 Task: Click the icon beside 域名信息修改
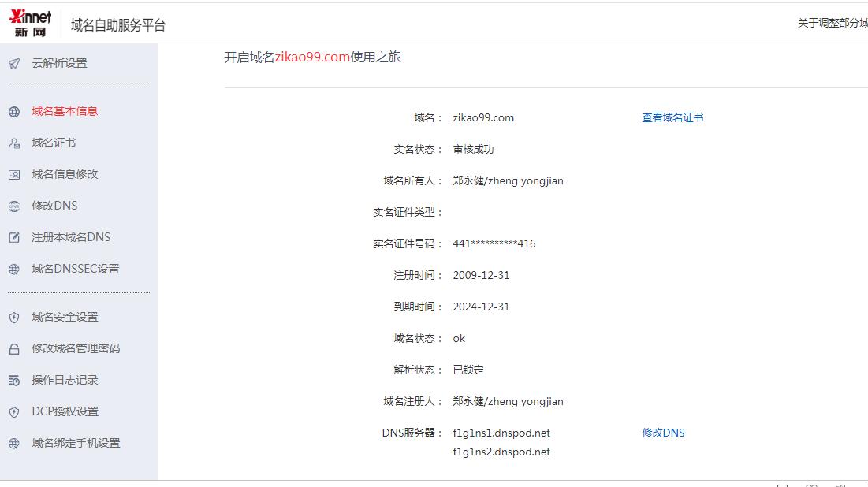(14, 175)
